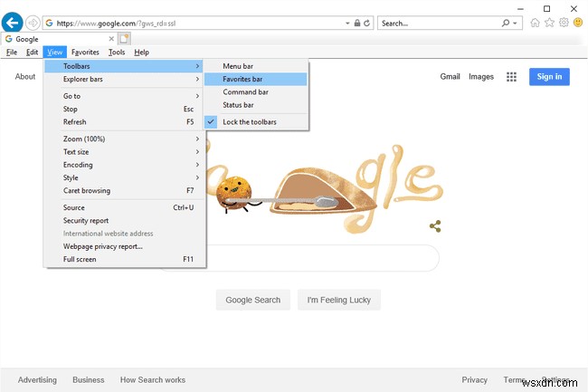588x392 pixels.
Task: Open the Gmail link
Action: pos(450,77)
